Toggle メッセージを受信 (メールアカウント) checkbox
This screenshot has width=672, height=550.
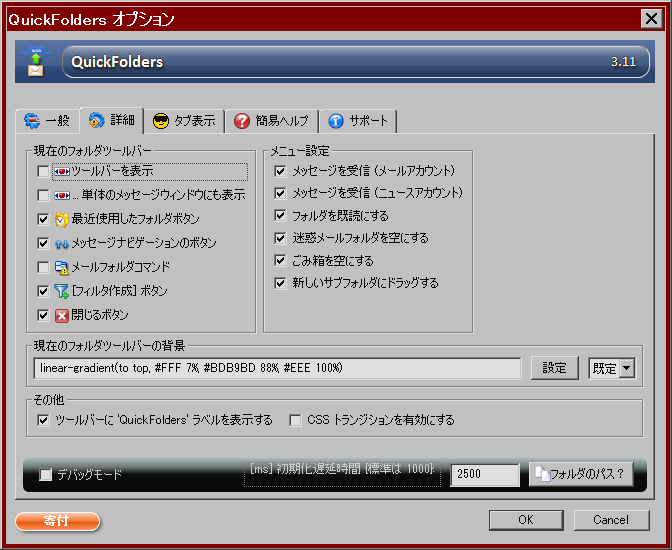(280, 171)
